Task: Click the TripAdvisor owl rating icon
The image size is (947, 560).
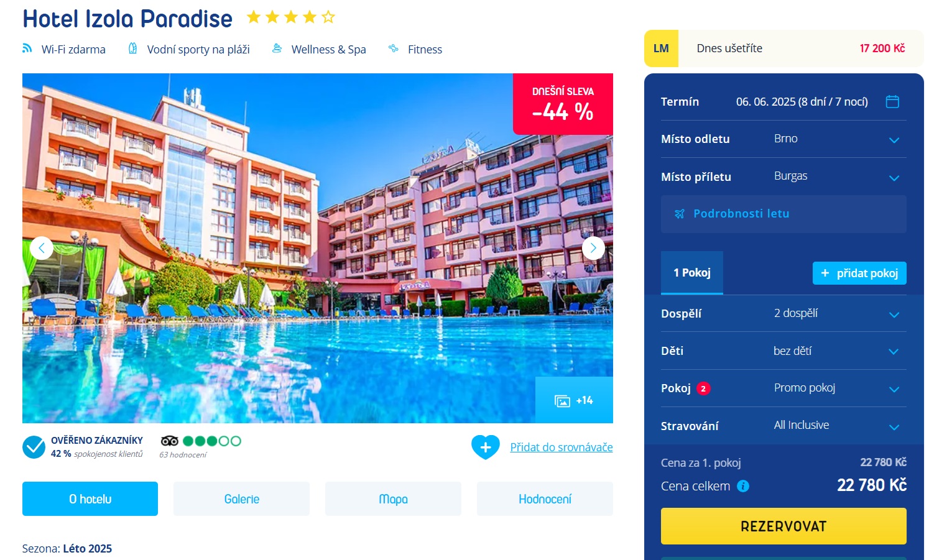Action: pos(170,441)
